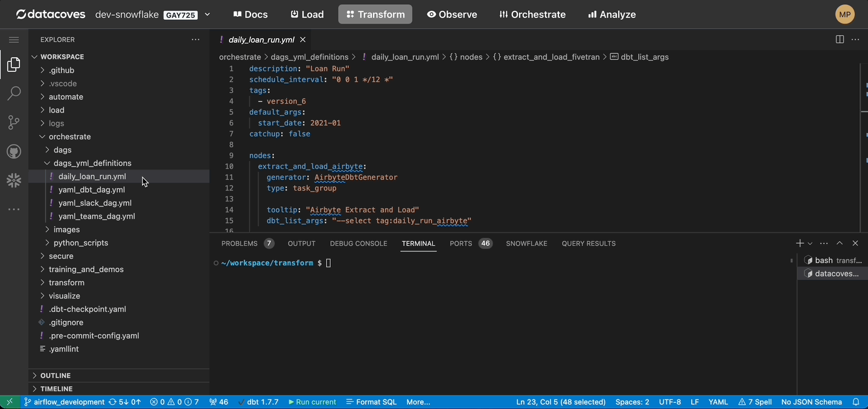
Task: Open the Explorer view in activity bar
Action: click(14, 65)
